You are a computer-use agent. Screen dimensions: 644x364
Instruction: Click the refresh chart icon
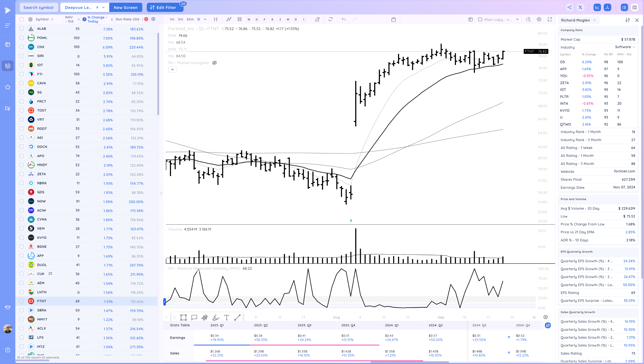330,19
